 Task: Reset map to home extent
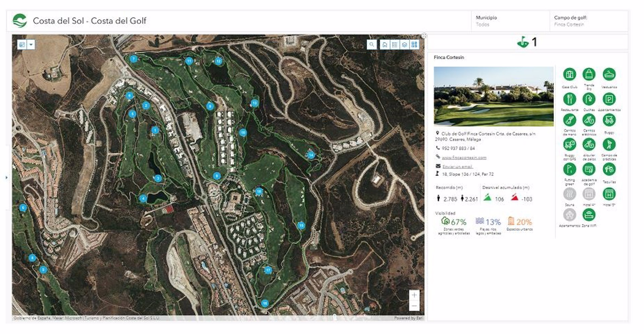pos(385,45)
